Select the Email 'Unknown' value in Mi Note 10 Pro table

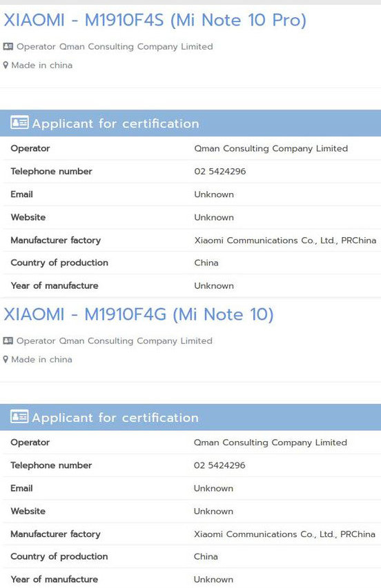pos(214,194)
